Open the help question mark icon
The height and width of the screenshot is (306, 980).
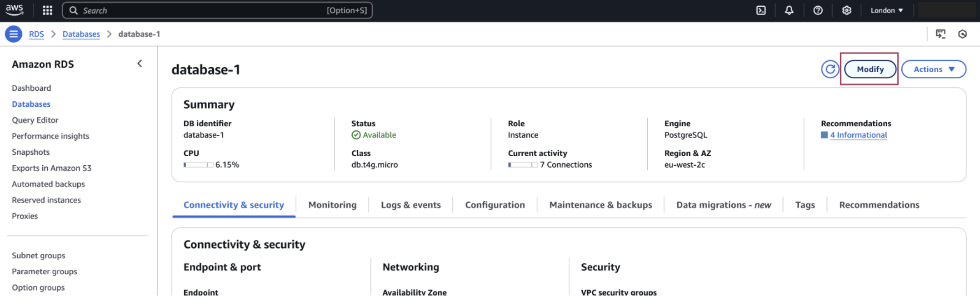pos(818,10)
